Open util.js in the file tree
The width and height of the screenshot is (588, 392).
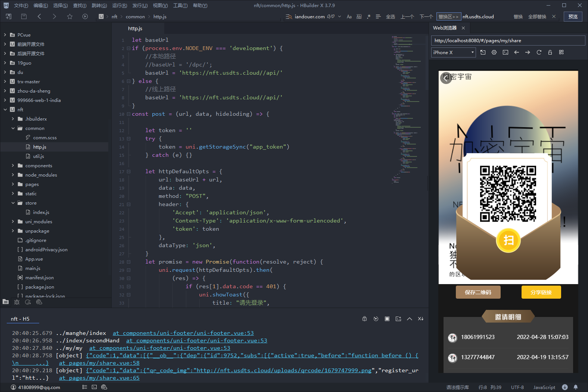[x=38, y=156]
